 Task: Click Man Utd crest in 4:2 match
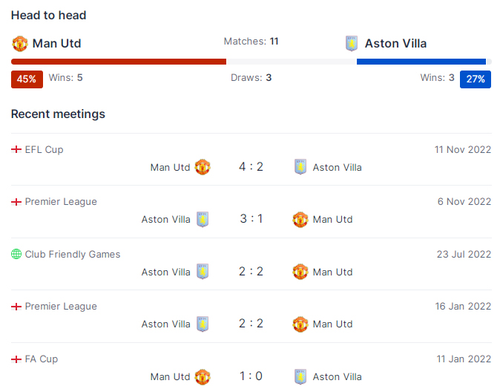pos(203,167)
